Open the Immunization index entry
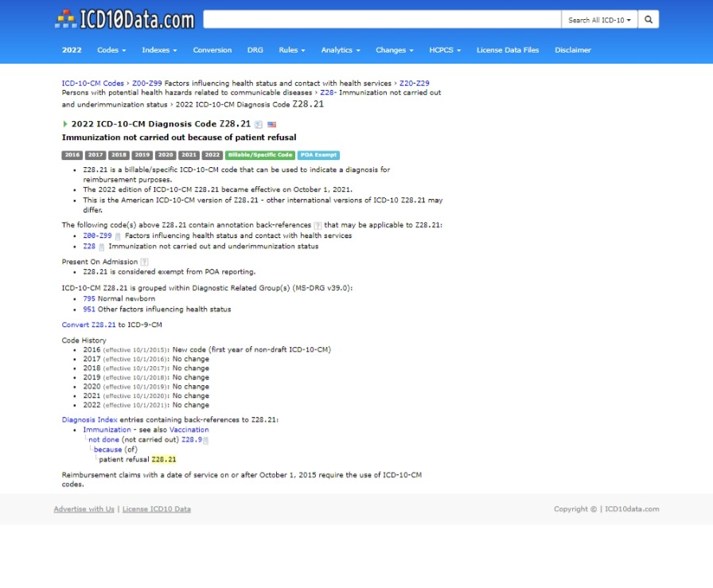Viewport: 713px width, 588px height. pyautogui.click(x=107, y=430)
